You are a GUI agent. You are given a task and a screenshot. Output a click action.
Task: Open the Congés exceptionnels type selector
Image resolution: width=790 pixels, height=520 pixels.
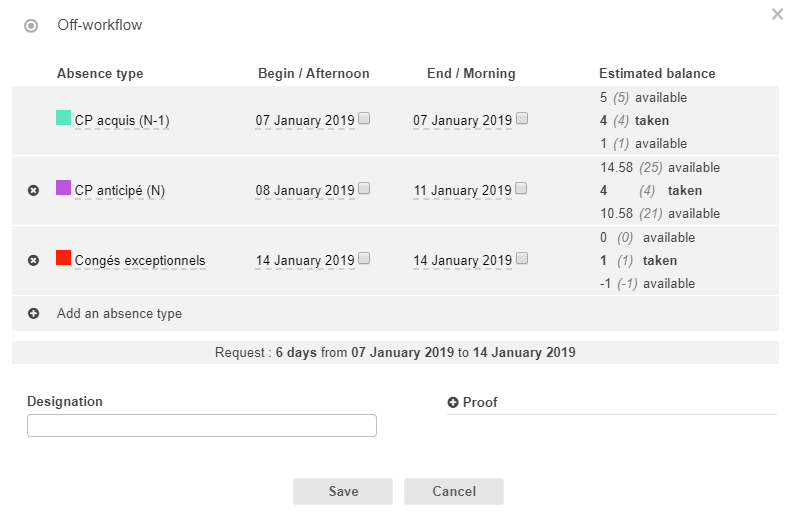click(x=139, y=261)
